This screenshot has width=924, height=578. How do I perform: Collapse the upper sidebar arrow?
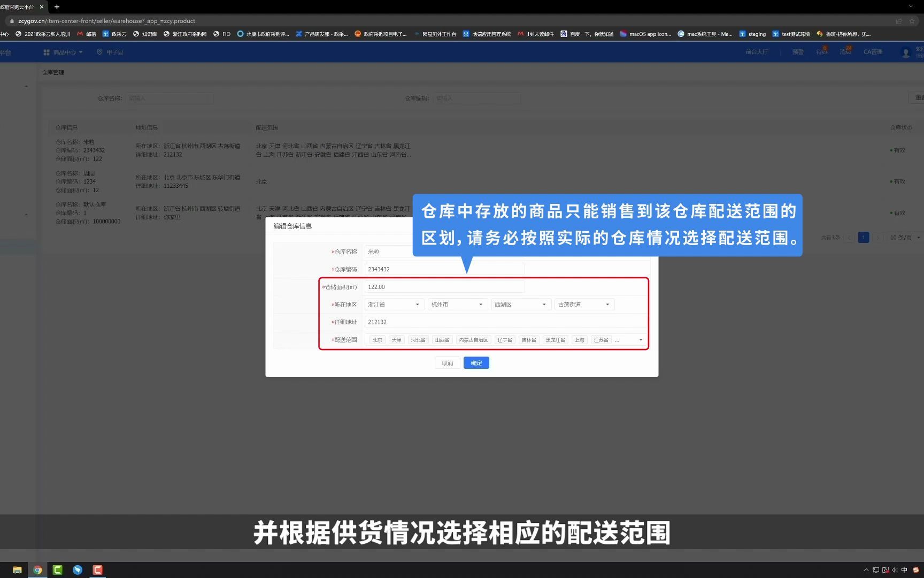(x=26, y=86)
